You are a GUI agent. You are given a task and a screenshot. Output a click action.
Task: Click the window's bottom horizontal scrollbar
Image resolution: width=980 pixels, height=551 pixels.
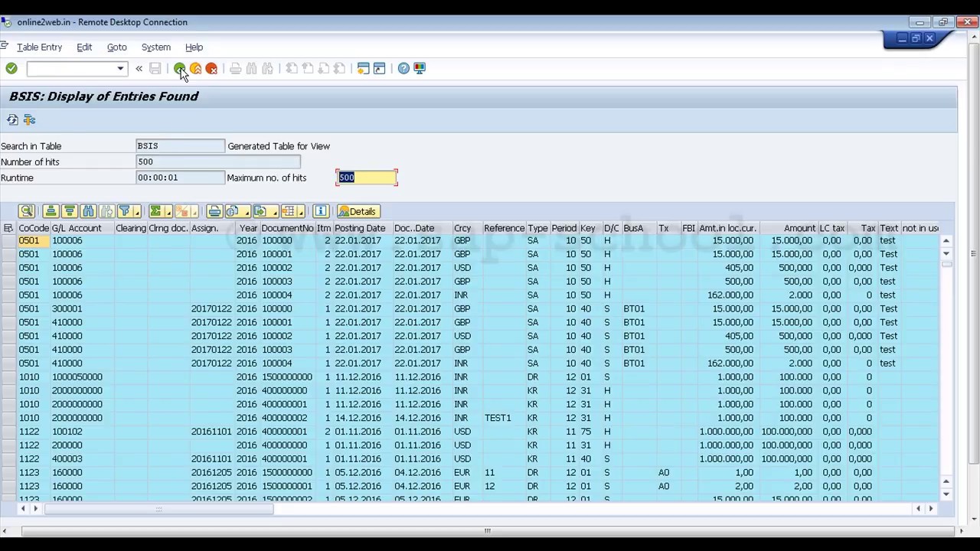tap(487, 531)
